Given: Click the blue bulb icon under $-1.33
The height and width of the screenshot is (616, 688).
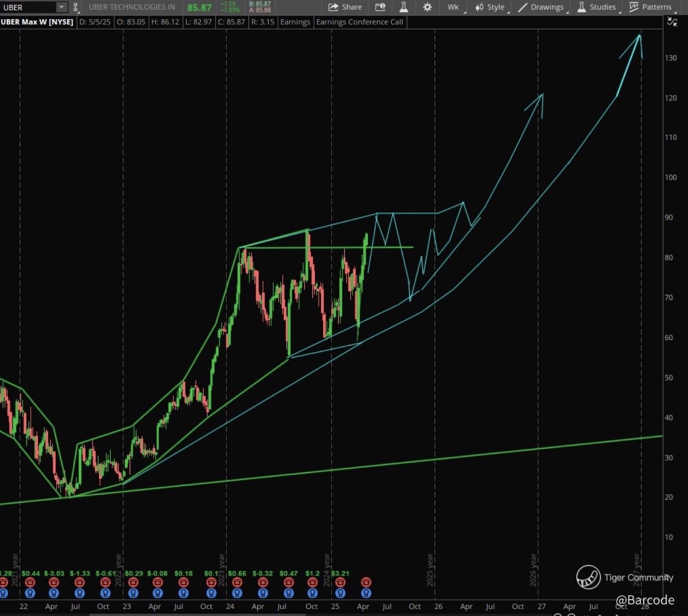Looking at the screenshot, I should click(80, 593).
